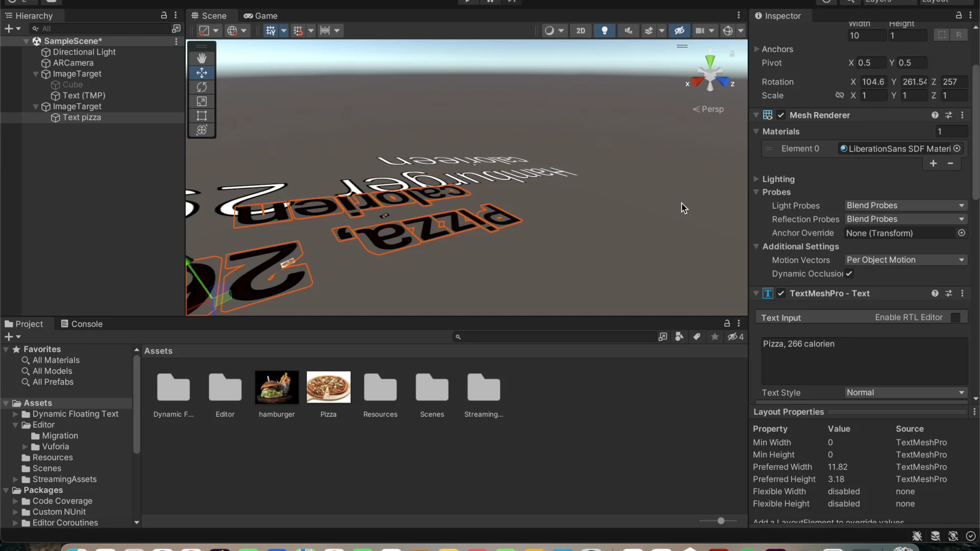Select the Move tool
980x551 pixels.
click(202, 73)
